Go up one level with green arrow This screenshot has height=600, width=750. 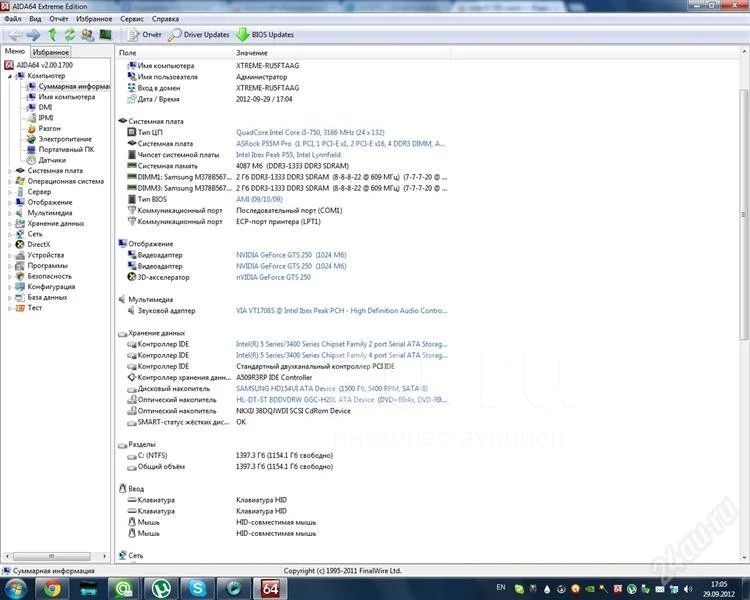click(52, 34)
